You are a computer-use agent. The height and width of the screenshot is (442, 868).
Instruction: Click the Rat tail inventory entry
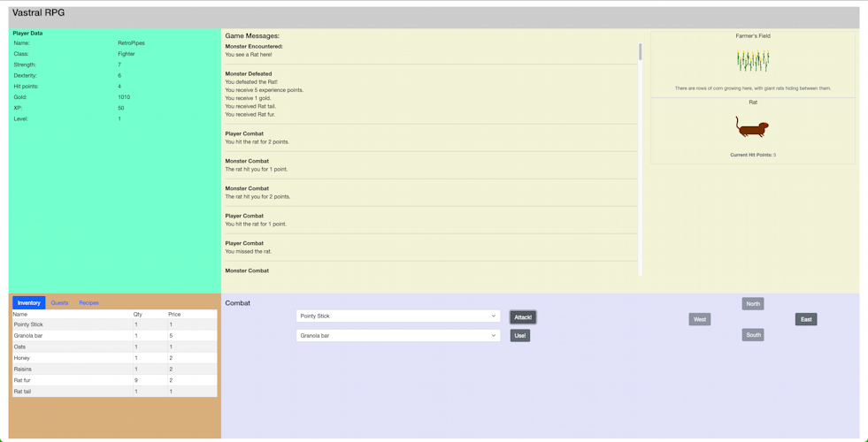114,391
